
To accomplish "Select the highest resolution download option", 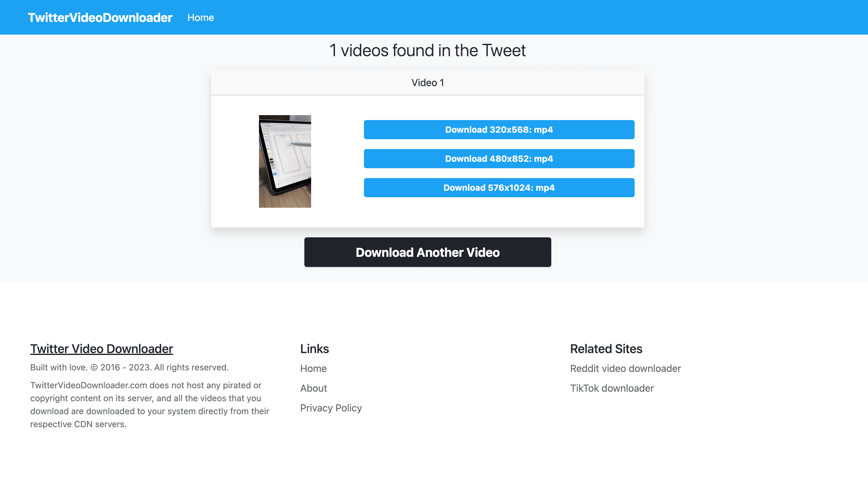I will [499, 188].
